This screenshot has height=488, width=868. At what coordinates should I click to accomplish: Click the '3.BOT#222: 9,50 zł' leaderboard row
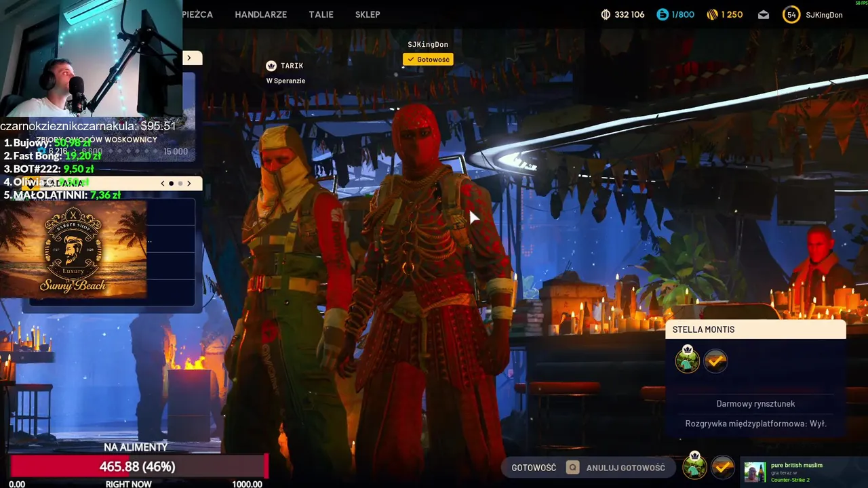[48, 169]
